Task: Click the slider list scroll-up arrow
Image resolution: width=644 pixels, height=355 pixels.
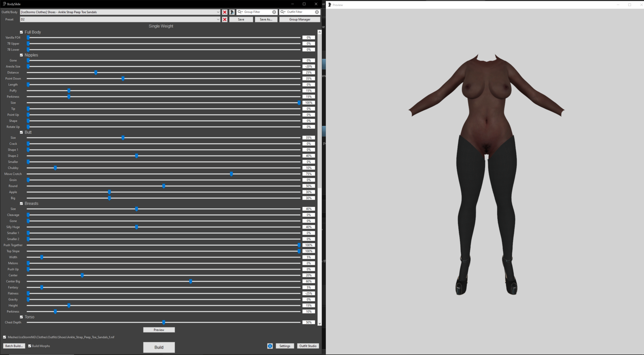Action: click(x=320, y=32)
